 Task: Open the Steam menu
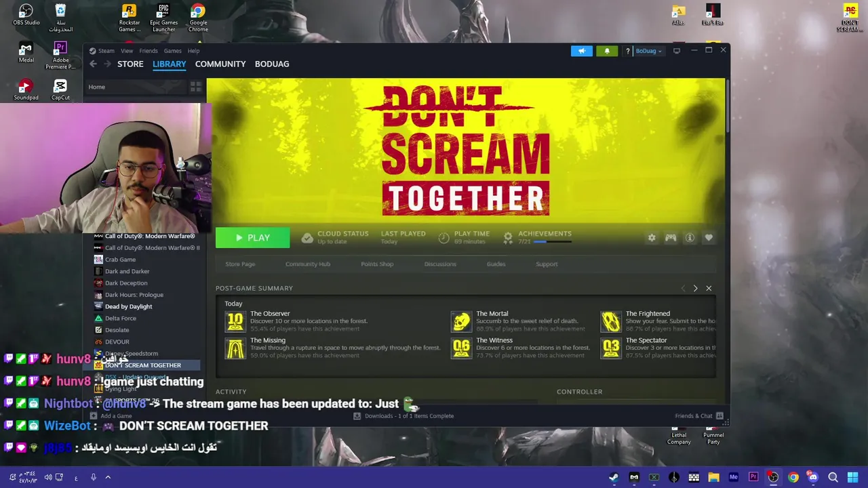(102, 51)
